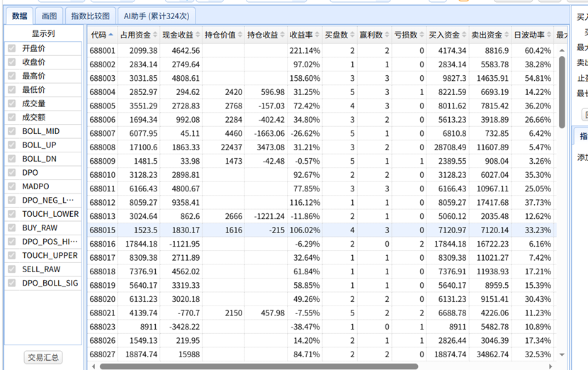Sort by 占用资金 column arrows
This screenshot has width=588, height=370.
coord(155,35)
